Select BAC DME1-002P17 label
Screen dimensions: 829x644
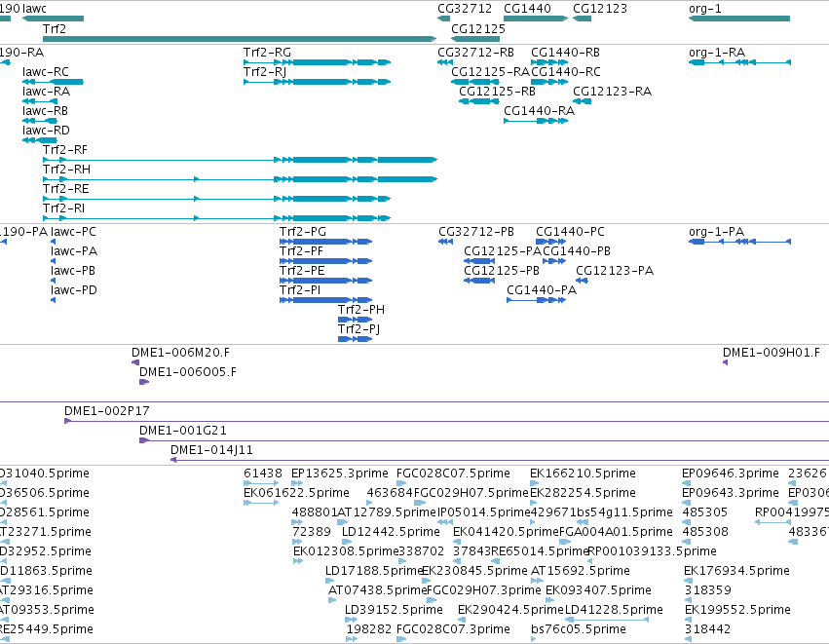click(107, 411)
